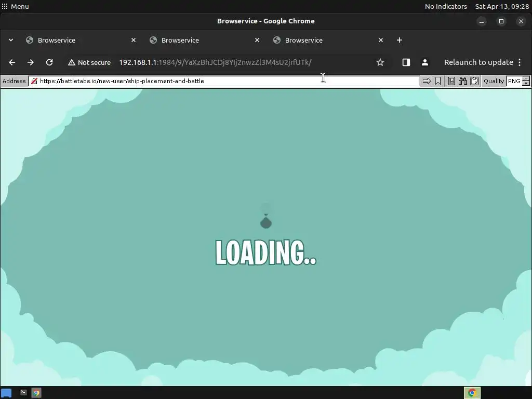Click the Go arrow beside Browservice address

[x=427, y=81]
